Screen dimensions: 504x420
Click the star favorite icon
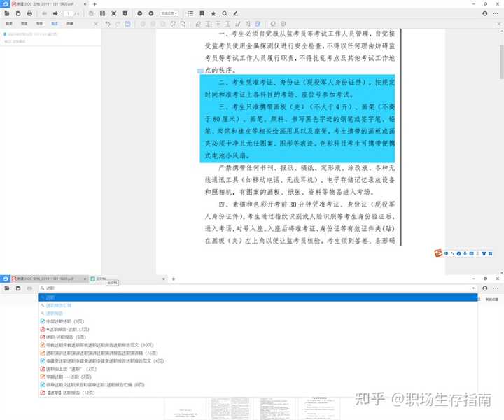pos(213,13)
